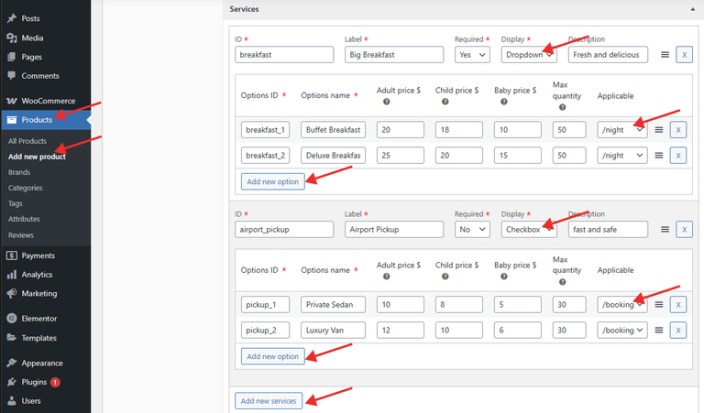This screenshot has width=704, height=413.
Task: Click the Posts pin icon in sidebar
Action: pyautogui.click(x=12, y=18)
